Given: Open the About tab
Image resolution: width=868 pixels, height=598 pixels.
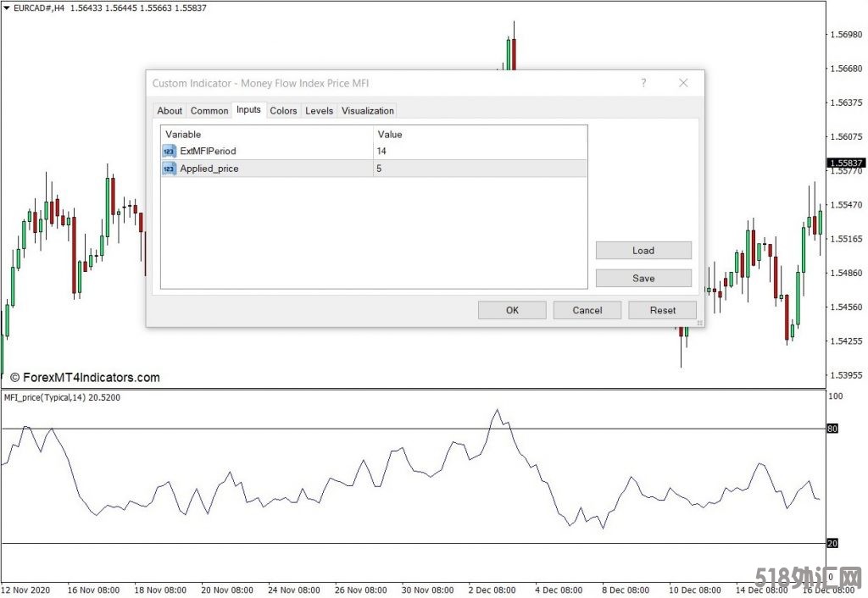Looking at the screenshot, I should pos(170,111).
